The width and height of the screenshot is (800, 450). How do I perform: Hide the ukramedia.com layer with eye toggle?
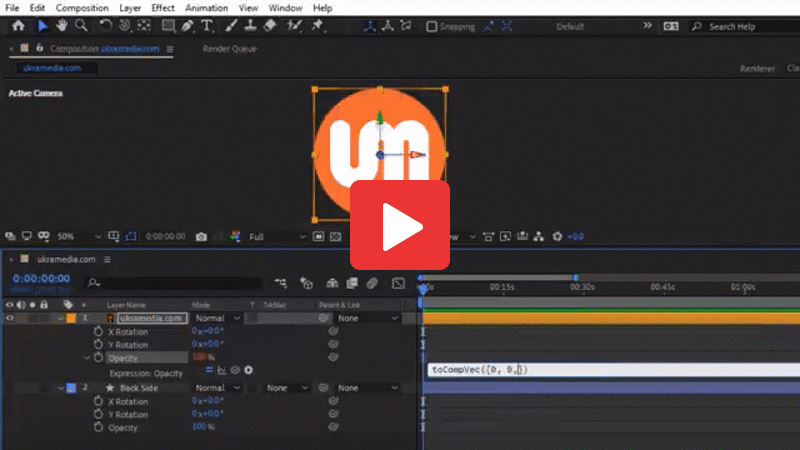point(10,318)
